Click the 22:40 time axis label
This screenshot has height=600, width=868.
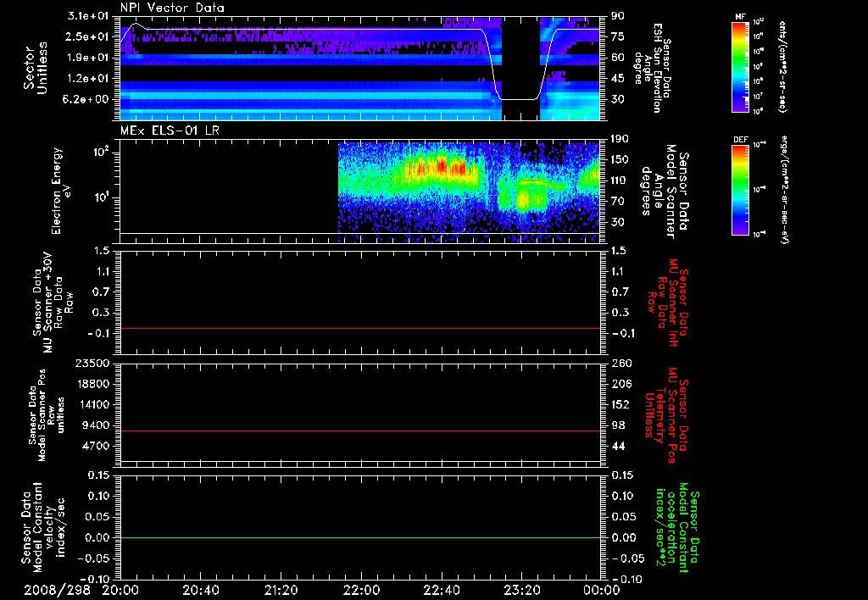(x=441, y=590)
